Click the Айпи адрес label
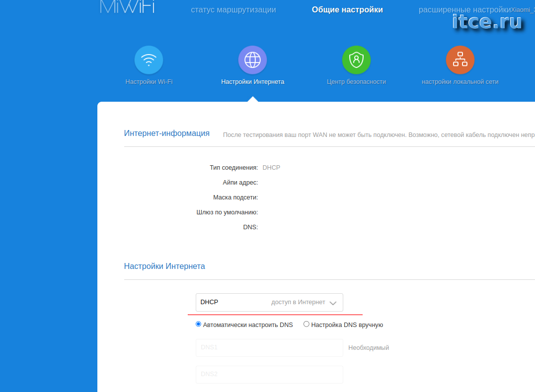535x392 pixels. pyautogui.click(x=240, y=183)
